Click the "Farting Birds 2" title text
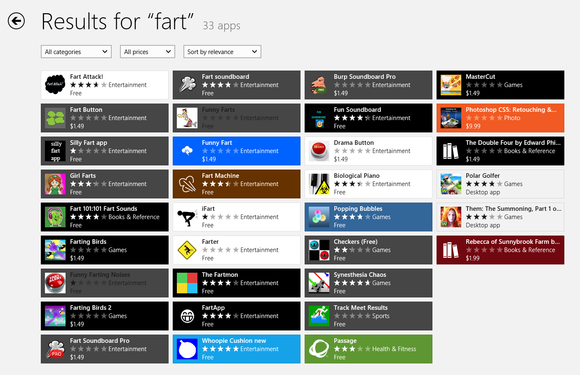This screenshot has width=580, height=375. [x=91, y=308]
